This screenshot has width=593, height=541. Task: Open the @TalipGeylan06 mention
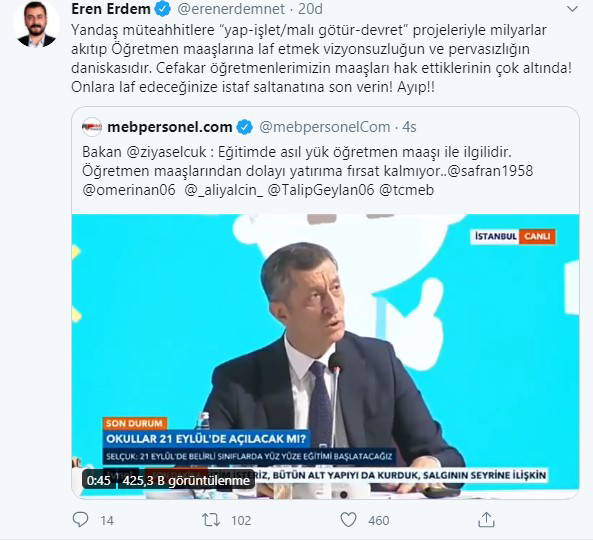point(321,190)
